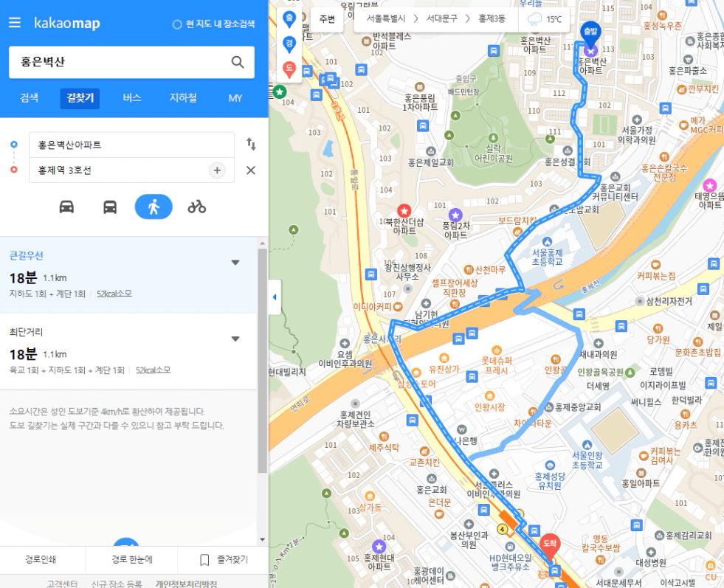Image resolution: width=724 pixels, height=588 pixels.
Task: Select bicycle mode icon
Action: tap(197, 207)
